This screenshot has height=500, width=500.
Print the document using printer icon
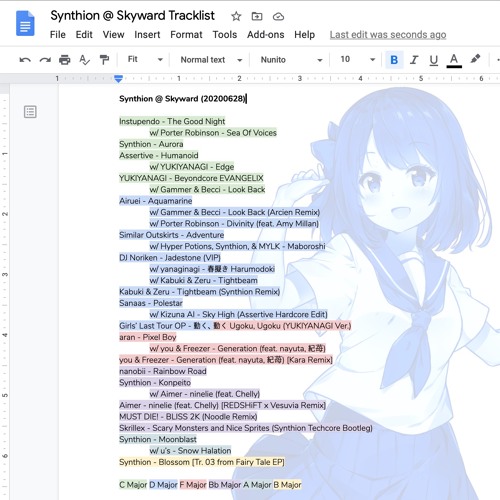tap(65, 60)
